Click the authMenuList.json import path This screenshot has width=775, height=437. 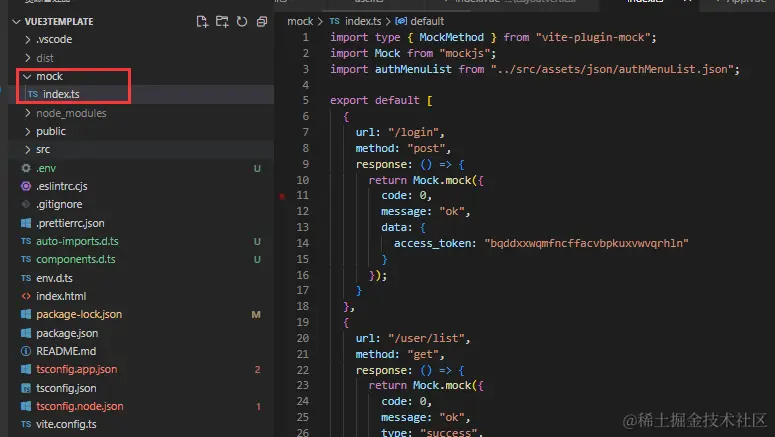612,69
